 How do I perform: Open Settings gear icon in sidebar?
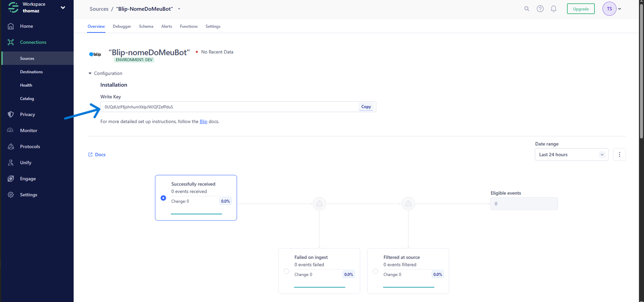click(x=11, y=195)
